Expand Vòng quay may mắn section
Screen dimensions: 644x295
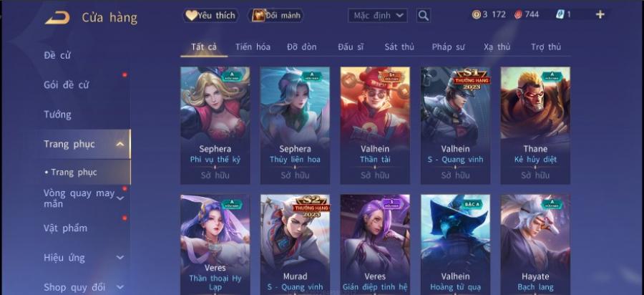[x=120, y=198]
